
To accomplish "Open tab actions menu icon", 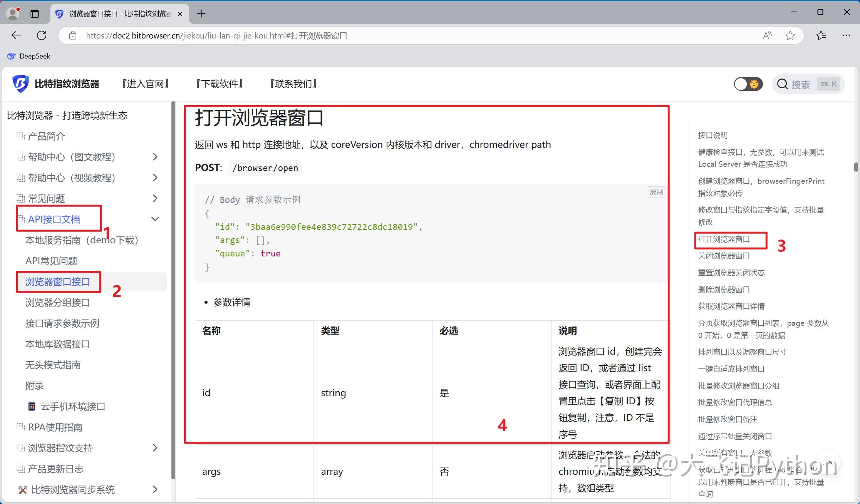I will pyautogui.click(x=35, y=14).
